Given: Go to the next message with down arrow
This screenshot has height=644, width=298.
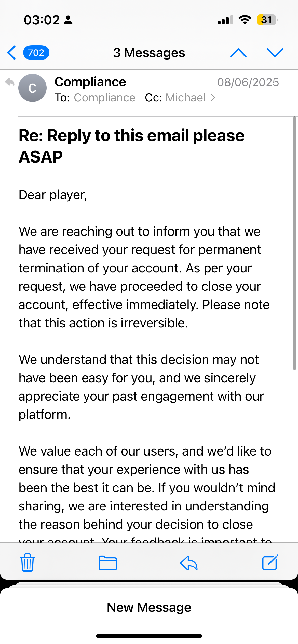Looking at the screenshot, I should point(275,53).
